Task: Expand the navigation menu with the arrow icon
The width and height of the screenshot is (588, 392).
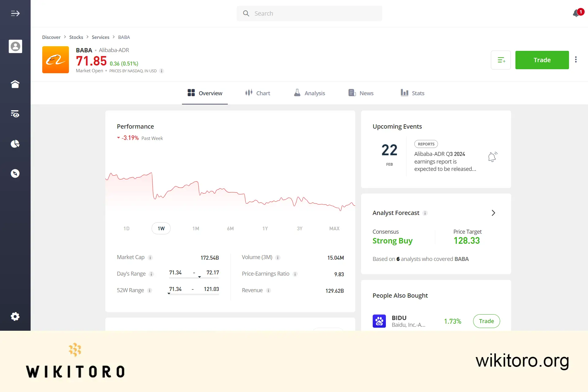Action: tap(15, 13)
